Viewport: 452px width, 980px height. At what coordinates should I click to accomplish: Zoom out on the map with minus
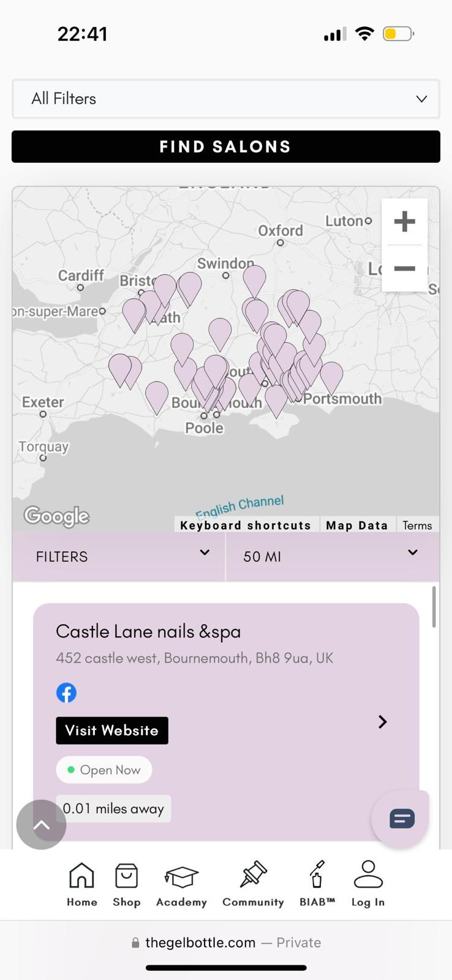(x=404, y=268)
